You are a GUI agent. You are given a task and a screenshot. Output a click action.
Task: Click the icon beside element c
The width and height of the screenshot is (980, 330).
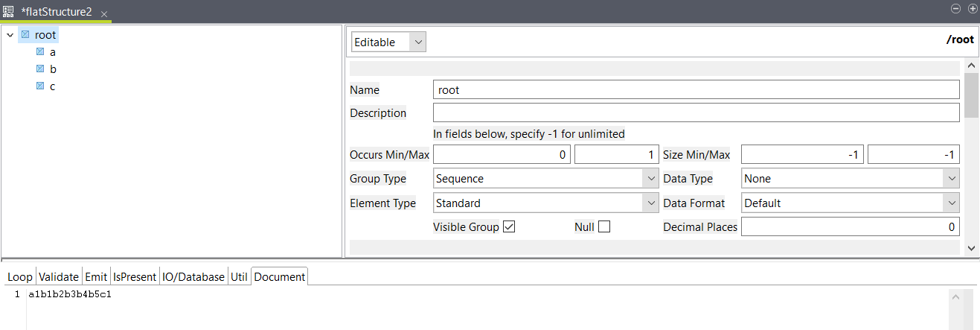click(x=40, y=86)
